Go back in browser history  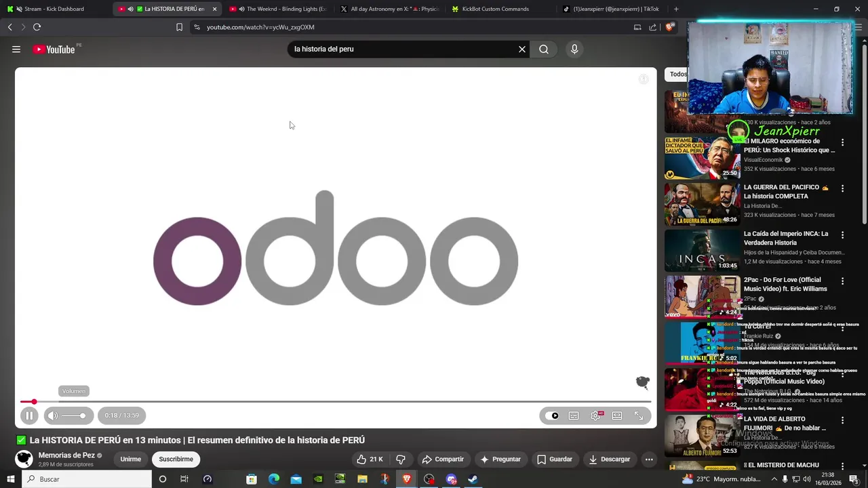pos(9,27)
